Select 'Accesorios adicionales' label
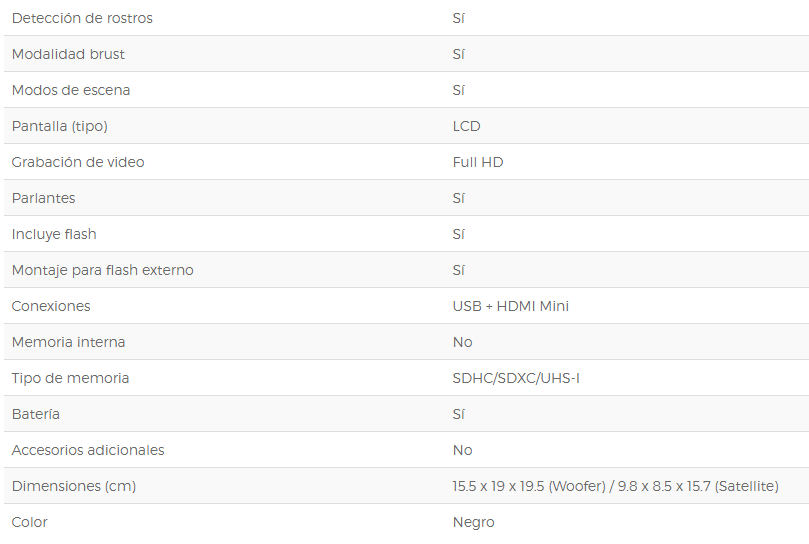 pyautogui.click(x=88, y=450)
